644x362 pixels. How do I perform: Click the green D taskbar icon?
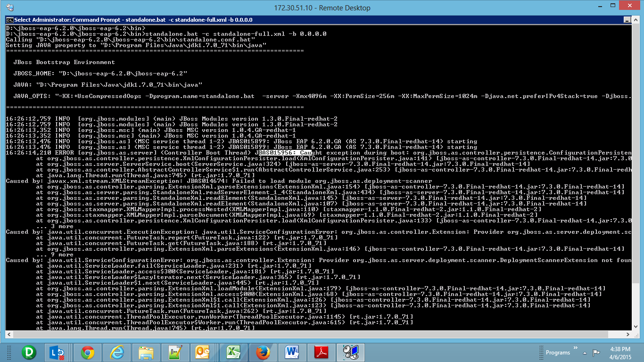coord(29,352)
